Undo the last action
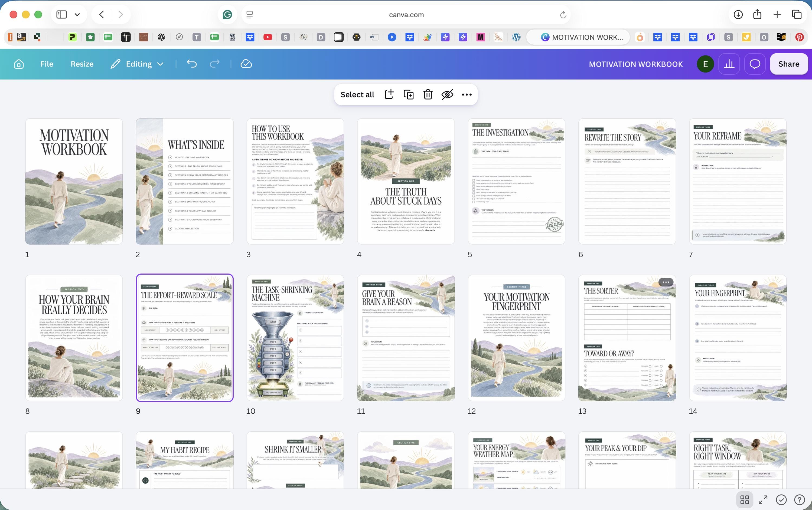This screenshot has width=812, height=510. click(x=192, y=64)
